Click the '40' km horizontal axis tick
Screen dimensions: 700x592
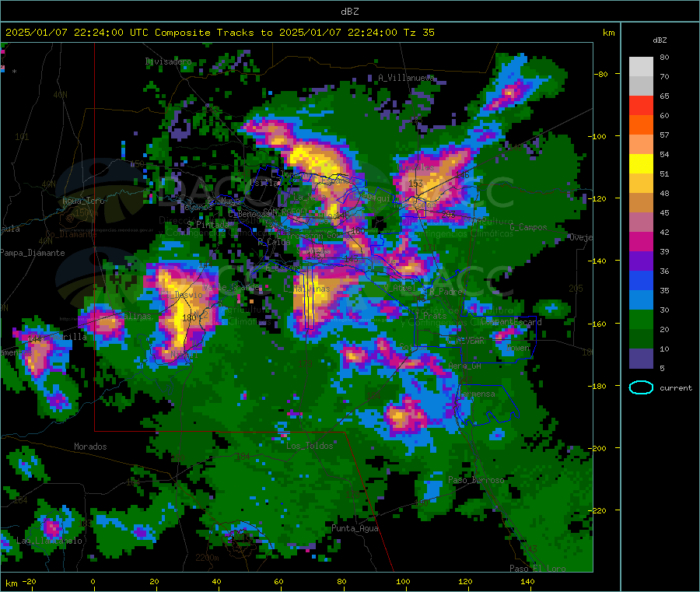coord(216,581)
